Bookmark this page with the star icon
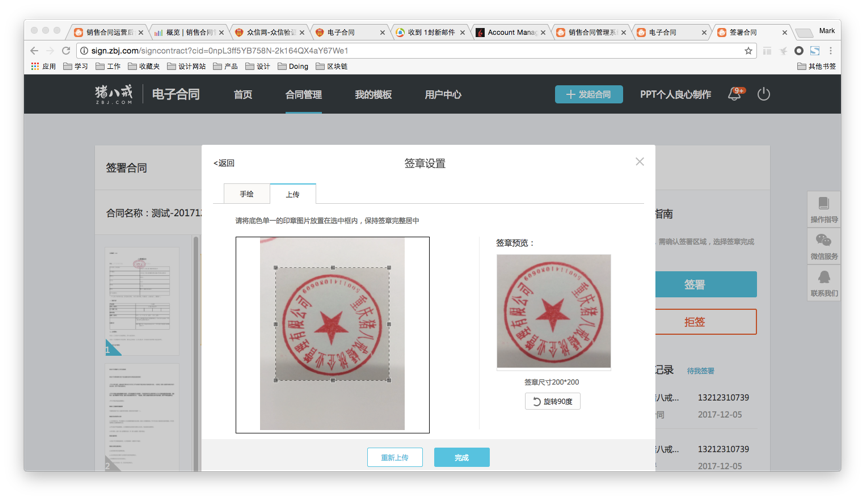 click(x=748, y=51)
